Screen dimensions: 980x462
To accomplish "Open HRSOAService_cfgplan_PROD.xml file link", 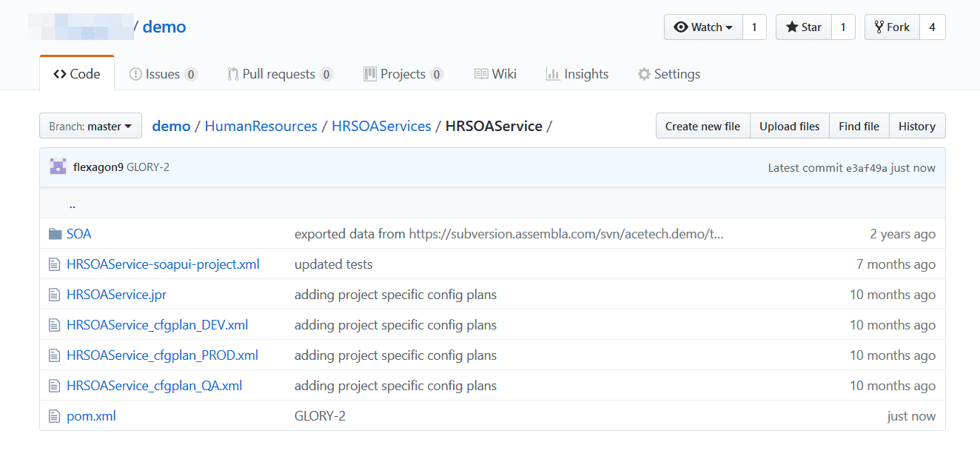I will pyautogui.click(x=162, y=355).
